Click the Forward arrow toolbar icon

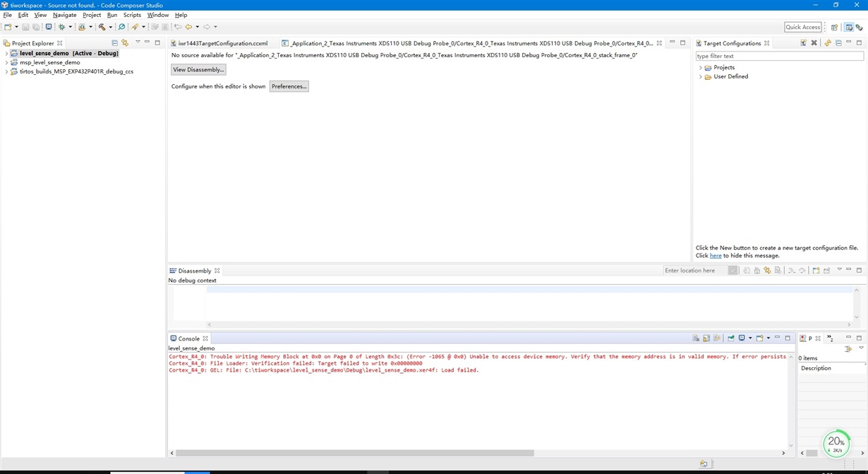click(x=206, y=27)
